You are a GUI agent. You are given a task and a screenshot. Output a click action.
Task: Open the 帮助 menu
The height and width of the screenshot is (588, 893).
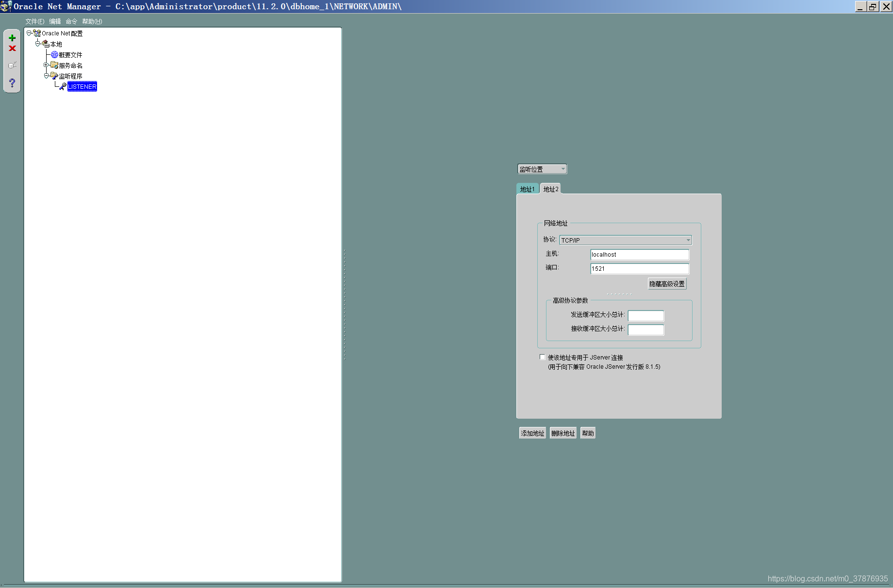pos(92,21)
